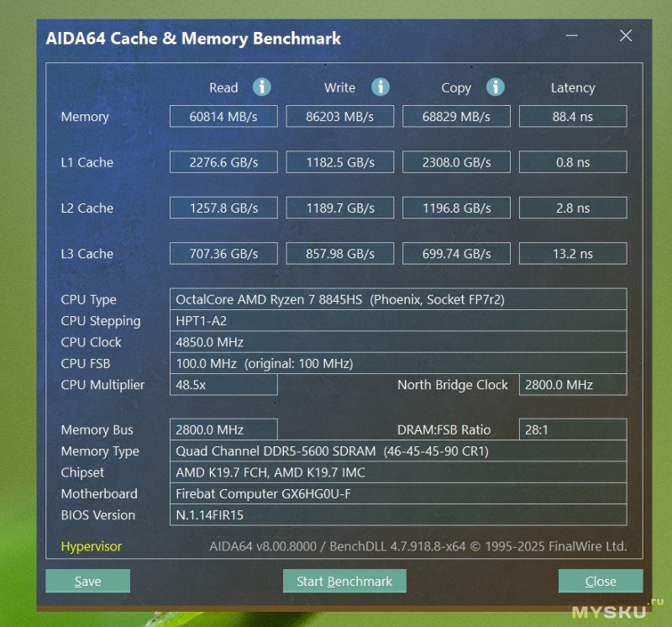Click the CPU Type field showing Ryzen 7 8845HS
This screenshot has height=627, width=672.
tap(397, 300)
